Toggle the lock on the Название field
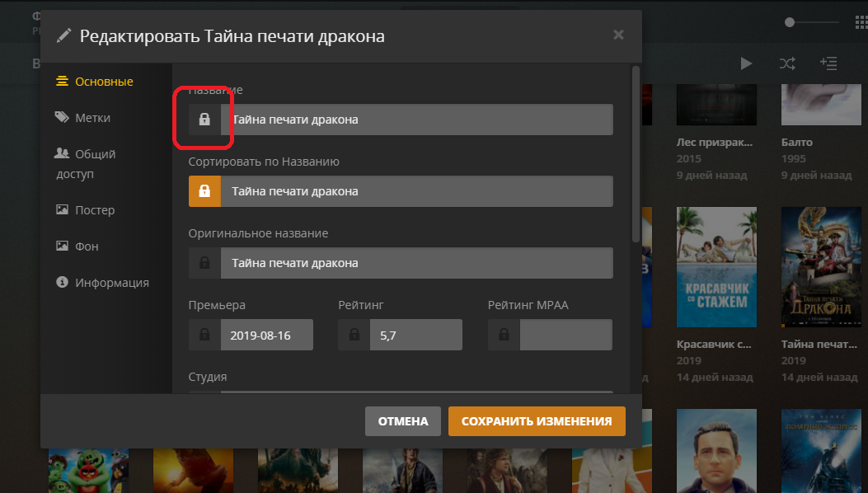The height and width of the screenshot is (493, 868). 204,120
